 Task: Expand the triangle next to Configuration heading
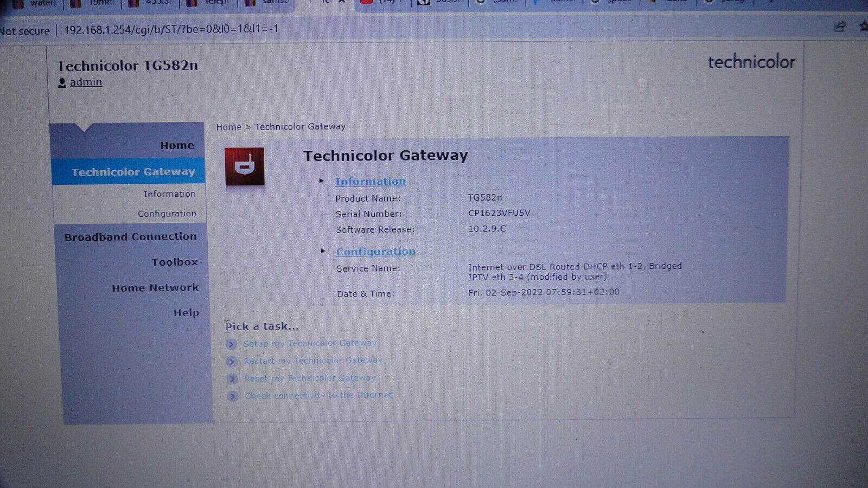(323, 251)
